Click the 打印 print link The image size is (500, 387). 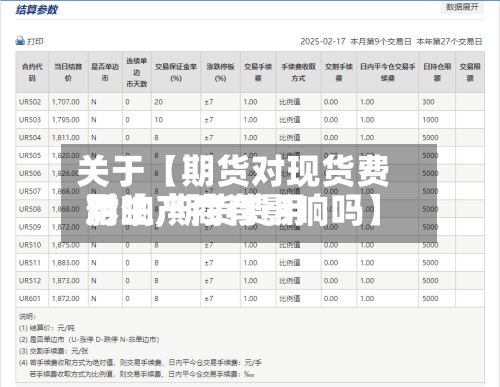pyautogui.click(x=35, y=41)
